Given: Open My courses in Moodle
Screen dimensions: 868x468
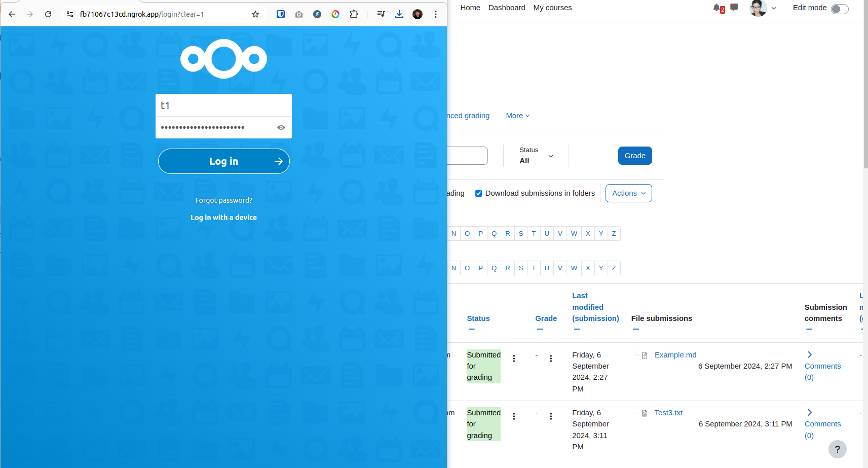Looking at the screenshot, I should coord(552,8).
